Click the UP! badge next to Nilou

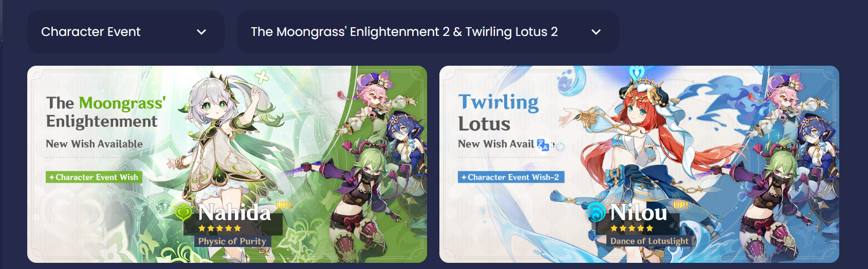click(680, 205)
